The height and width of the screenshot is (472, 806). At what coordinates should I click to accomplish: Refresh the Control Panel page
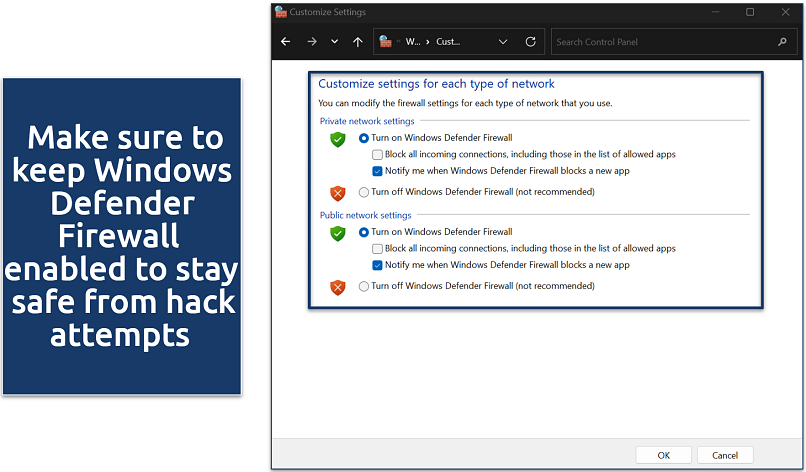click(531, 42)
